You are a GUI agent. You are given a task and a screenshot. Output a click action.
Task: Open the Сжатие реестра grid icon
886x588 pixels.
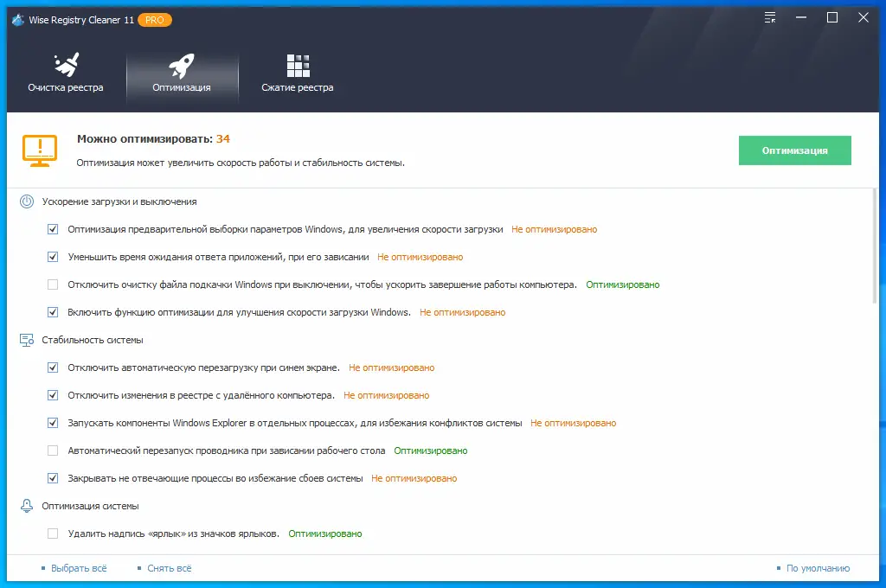(x=298, y=66)
